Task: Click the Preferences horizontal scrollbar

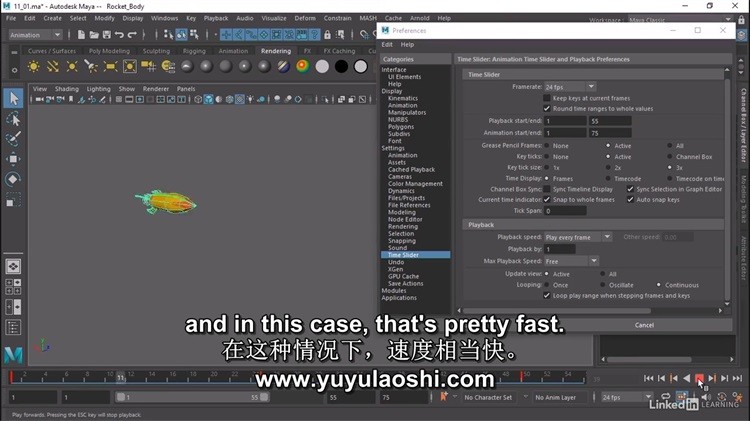Action: [x=556, y=310]
